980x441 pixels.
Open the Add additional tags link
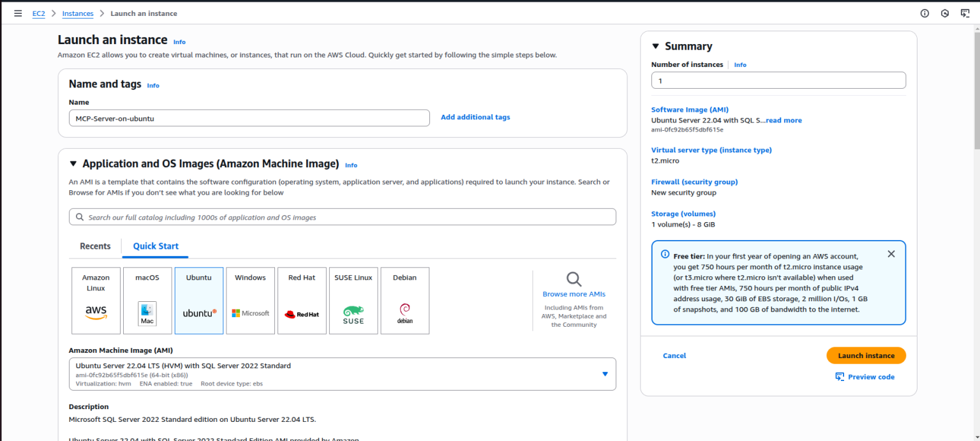475,117
